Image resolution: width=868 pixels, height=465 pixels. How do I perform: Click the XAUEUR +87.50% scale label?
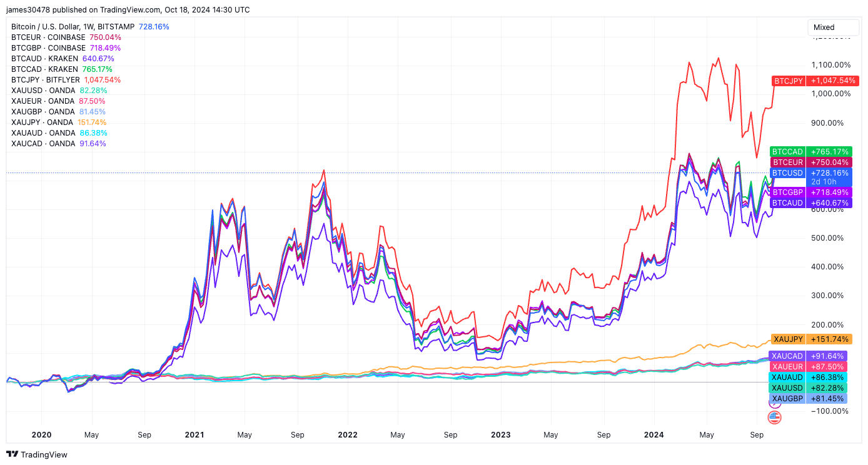807,367
